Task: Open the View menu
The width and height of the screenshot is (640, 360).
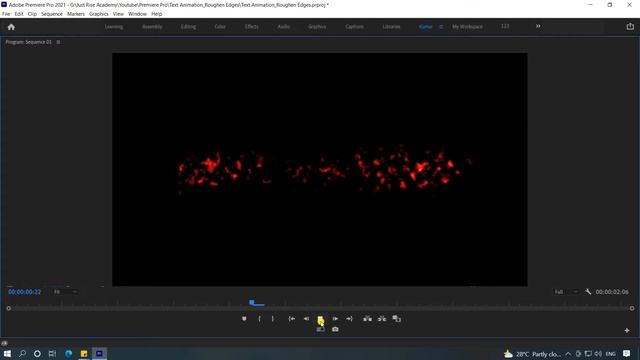Action: pyautogui.click(x=118, y=14)
